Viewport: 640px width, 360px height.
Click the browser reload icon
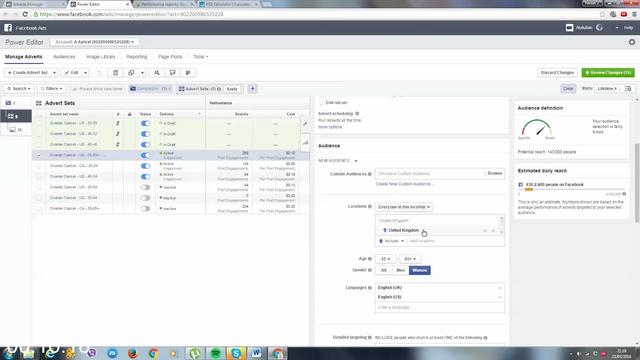click(25, 14)
